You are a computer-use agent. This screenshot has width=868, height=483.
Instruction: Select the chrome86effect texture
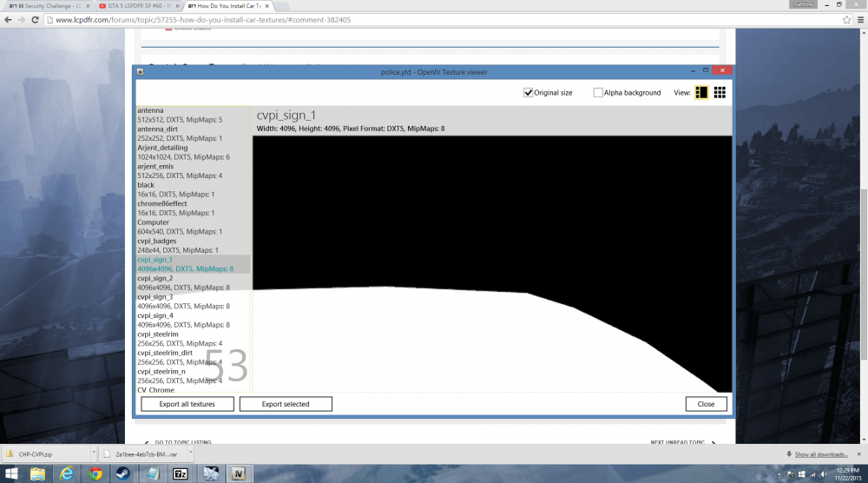pos(194,208)
